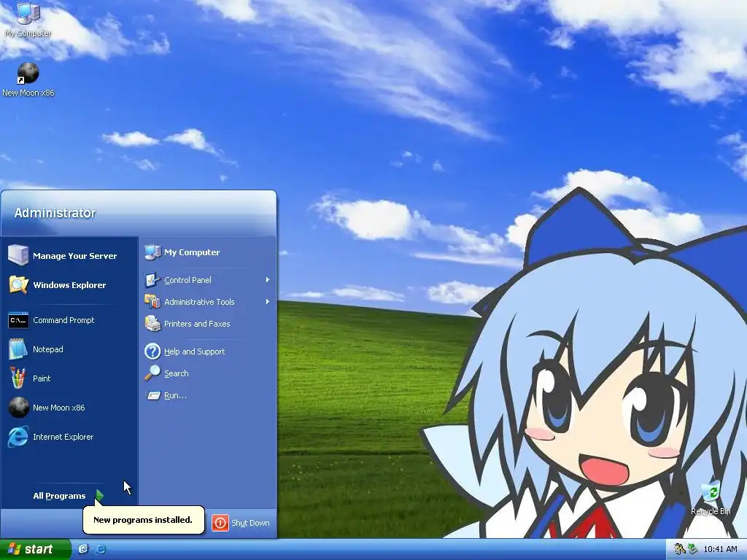Click the first system tray icon
747x560 pixels.
click(680, 549)
